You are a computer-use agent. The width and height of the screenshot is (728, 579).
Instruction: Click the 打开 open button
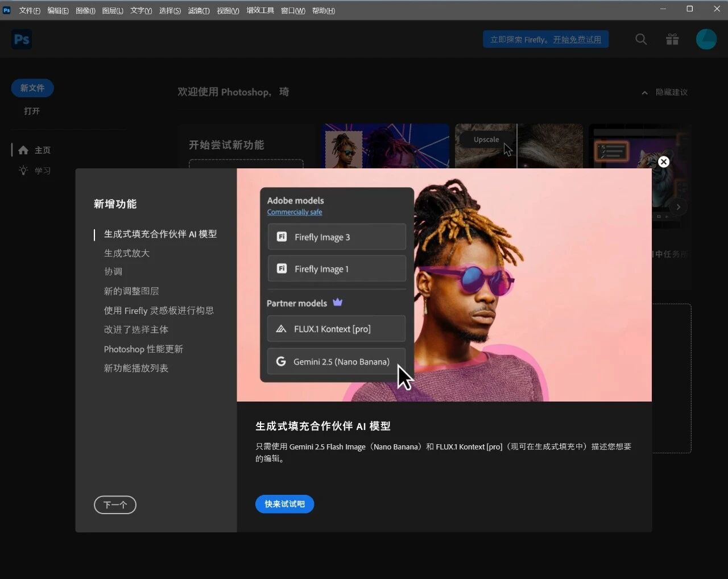click(32, 111)
